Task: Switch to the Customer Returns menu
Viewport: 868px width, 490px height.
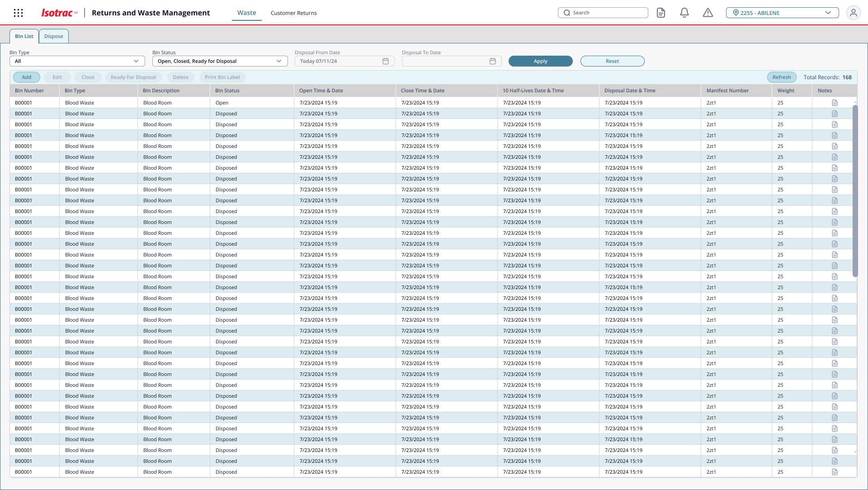Action: click(x=293, y=13)
